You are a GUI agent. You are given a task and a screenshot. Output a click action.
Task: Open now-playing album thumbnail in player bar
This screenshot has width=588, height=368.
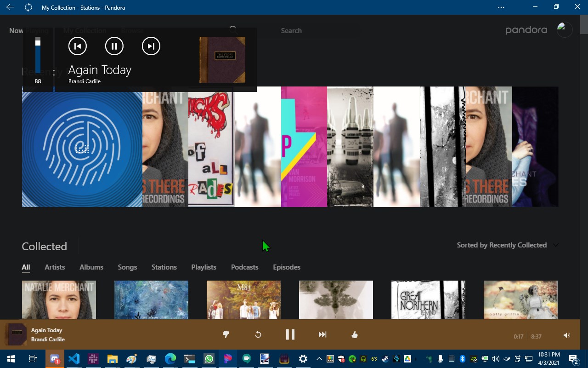tap(16, 334)
